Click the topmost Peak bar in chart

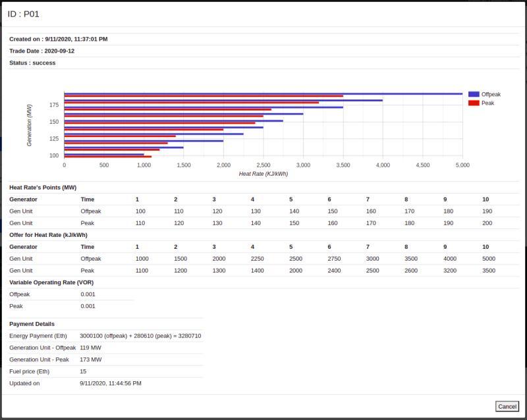pyautogui.click(x=204, y=96)
